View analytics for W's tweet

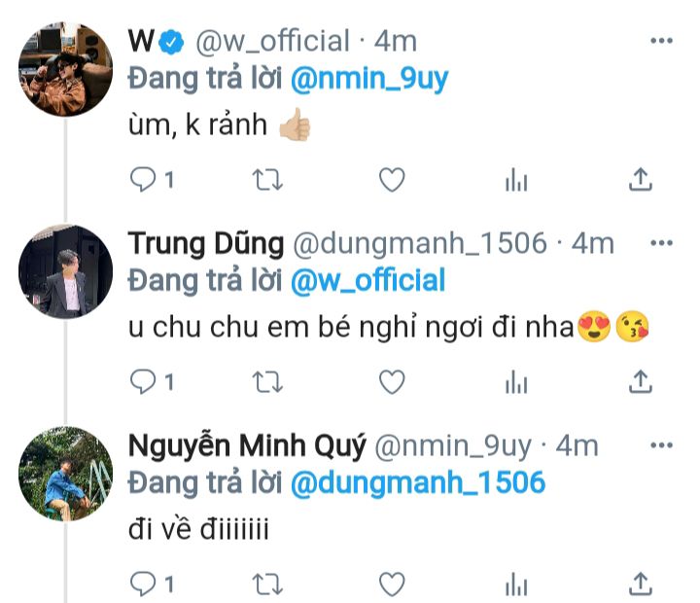click(516, 179)
